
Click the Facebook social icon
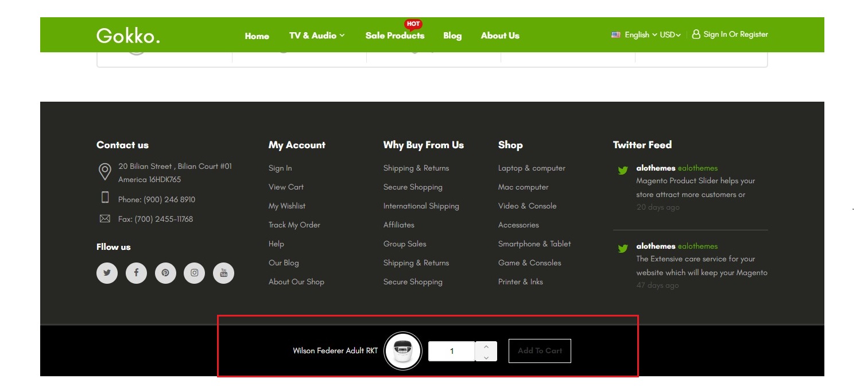[x=136, y=273]
